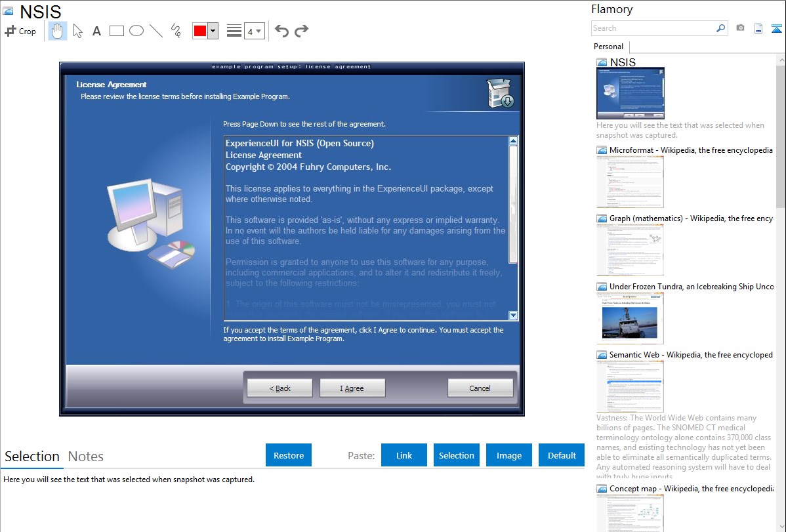
Task: Open the Semantic Web snapshot thumbnail
Action: [630, 386]
